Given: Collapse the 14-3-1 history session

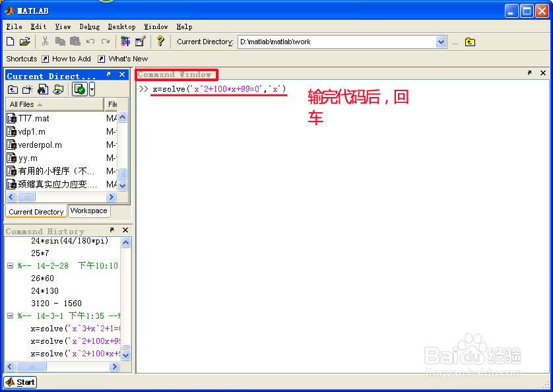Looking at the screenshot, I should [x=10, y=316].
